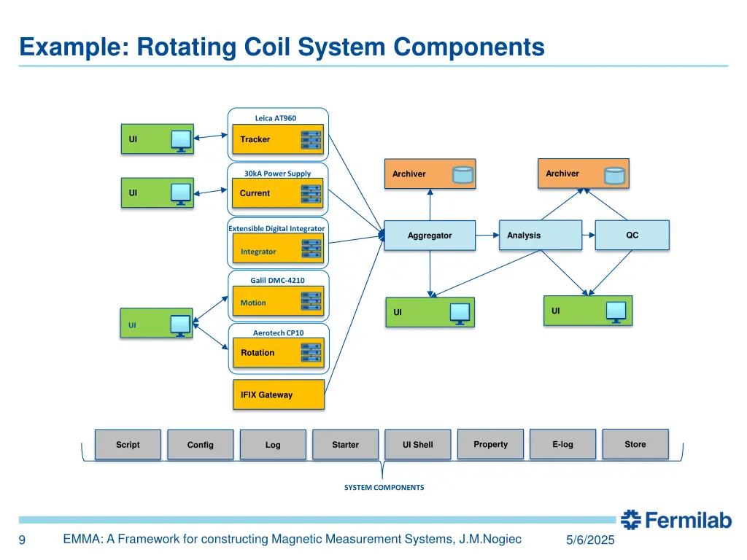Click the Fermilab logo
The height and width of the screenshot is (560, 747).
[x=676, y=520]
